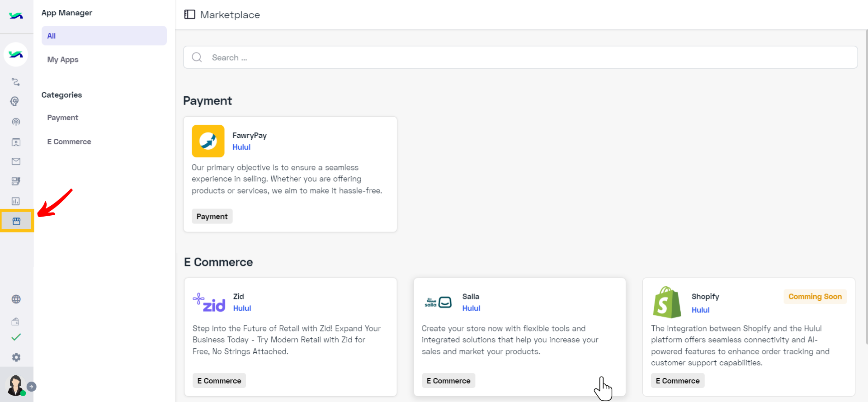Viewport: 868px width, 402px height.
Task: Click the Shopify app logo
Action: tap(667, 302)
